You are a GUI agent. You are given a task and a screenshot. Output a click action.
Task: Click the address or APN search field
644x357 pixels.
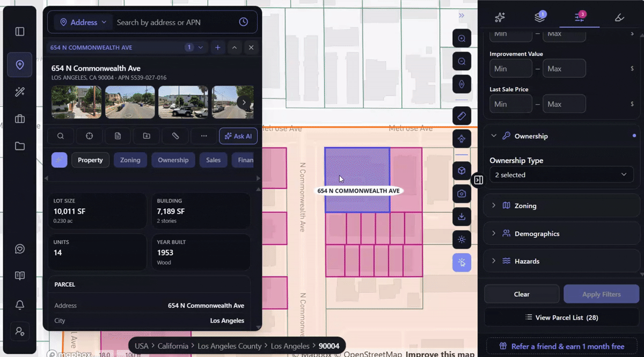174,23
